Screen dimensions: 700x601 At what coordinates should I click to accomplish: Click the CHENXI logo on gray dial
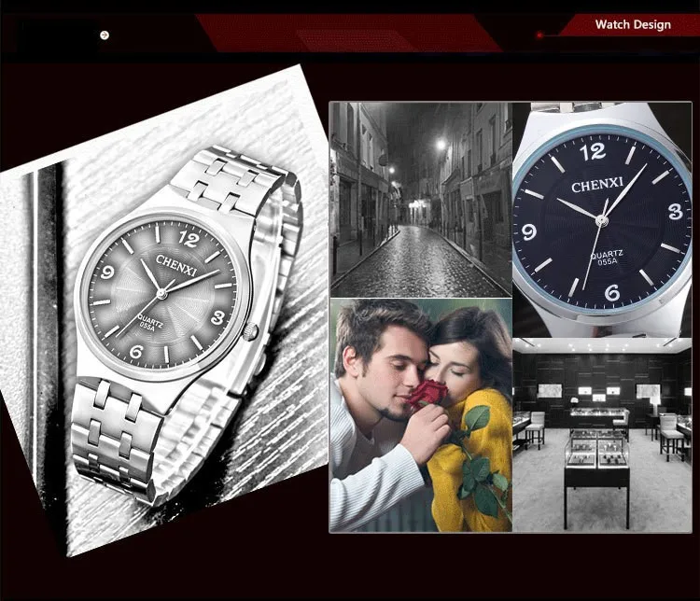tap(176, 266)
